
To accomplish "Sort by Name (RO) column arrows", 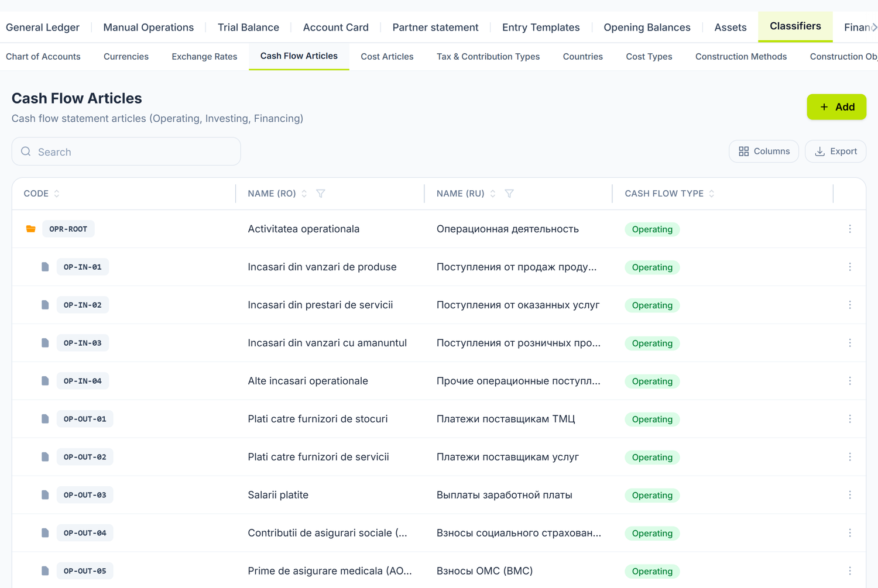I will tap(304, 194).
